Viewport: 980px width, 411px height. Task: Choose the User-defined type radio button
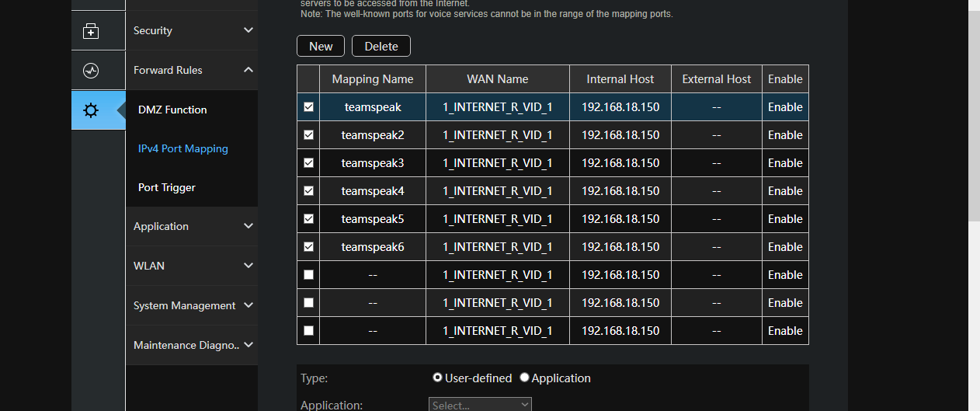pos(438,378)
